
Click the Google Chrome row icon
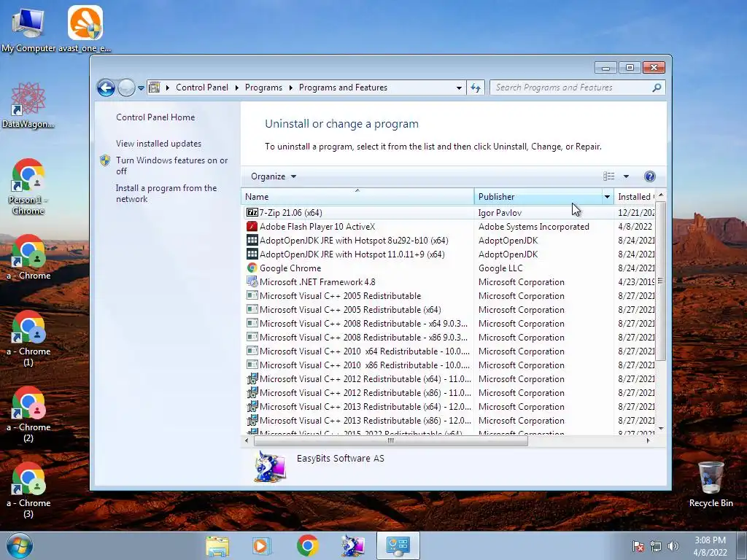252,268
